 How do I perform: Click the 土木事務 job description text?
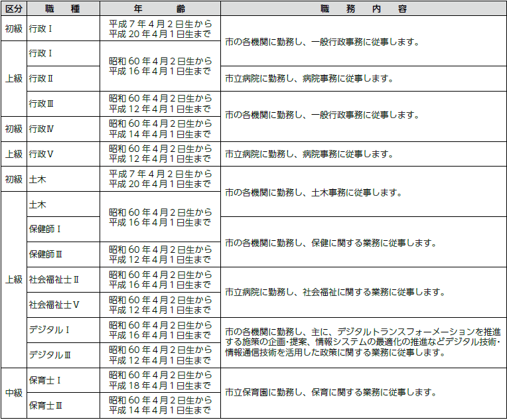(314, 192)
